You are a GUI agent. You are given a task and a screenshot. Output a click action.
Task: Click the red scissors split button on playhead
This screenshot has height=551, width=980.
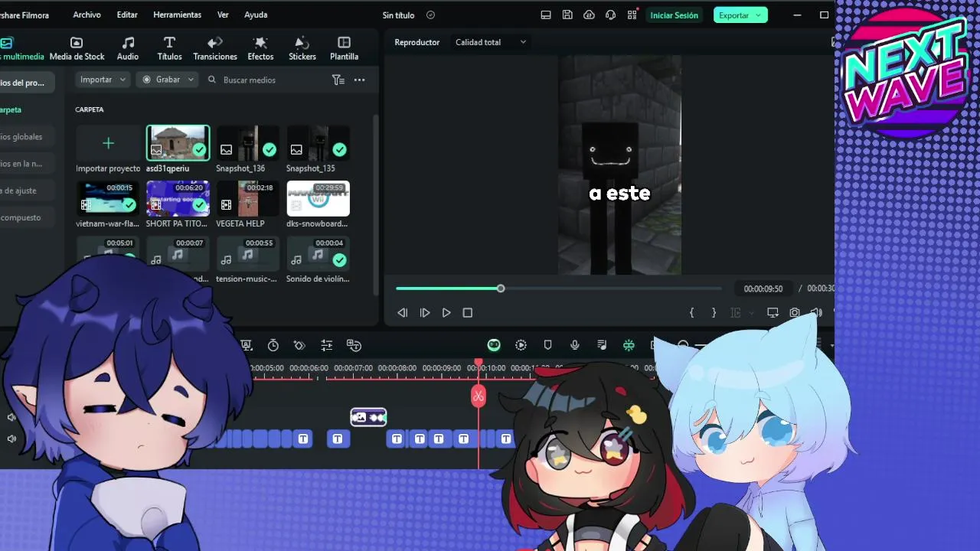(x=479, y=396)
